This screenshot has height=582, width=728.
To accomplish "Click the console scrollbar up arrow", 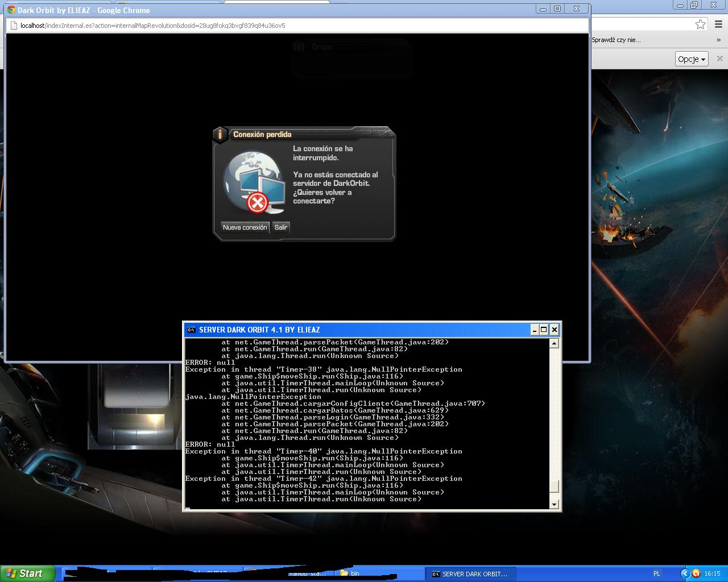I will [555, 343].
